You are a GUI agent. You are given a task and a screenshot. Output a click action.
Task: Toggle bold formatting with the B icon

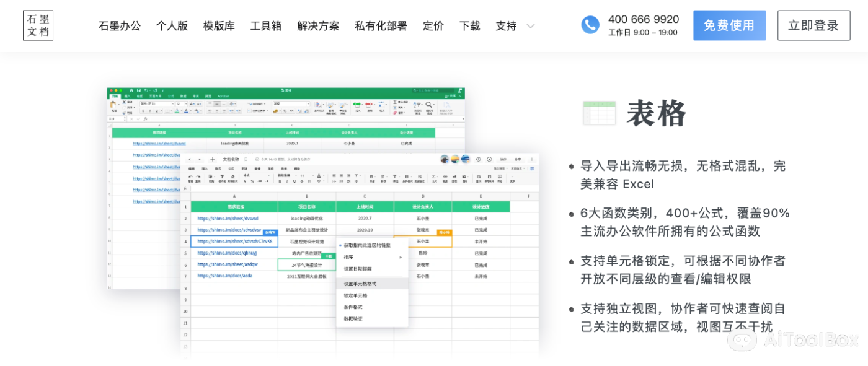280,180
